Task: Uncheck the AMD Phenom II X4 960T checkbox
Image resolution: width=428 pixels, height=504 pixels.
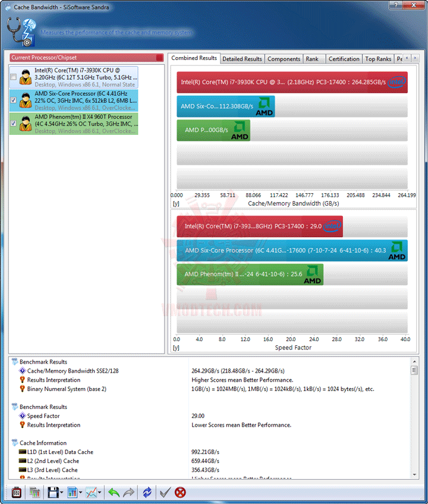Action: [13, 124]
